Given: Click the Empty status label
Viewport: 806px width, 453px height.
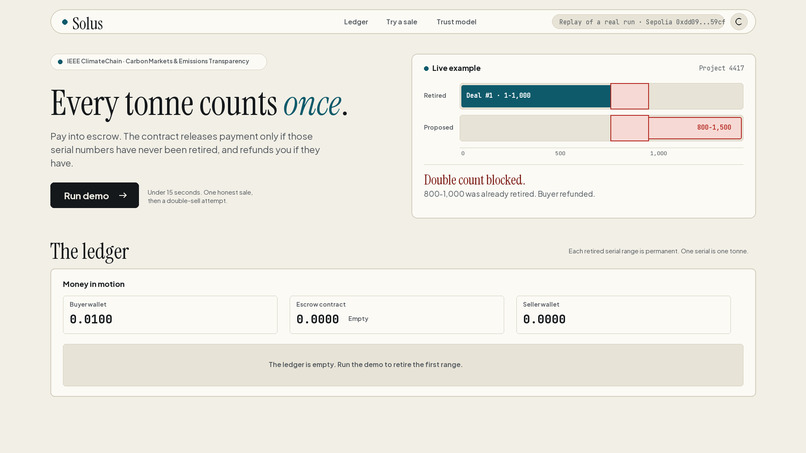Looking at the screenshot, I should [x=358, y=319].
